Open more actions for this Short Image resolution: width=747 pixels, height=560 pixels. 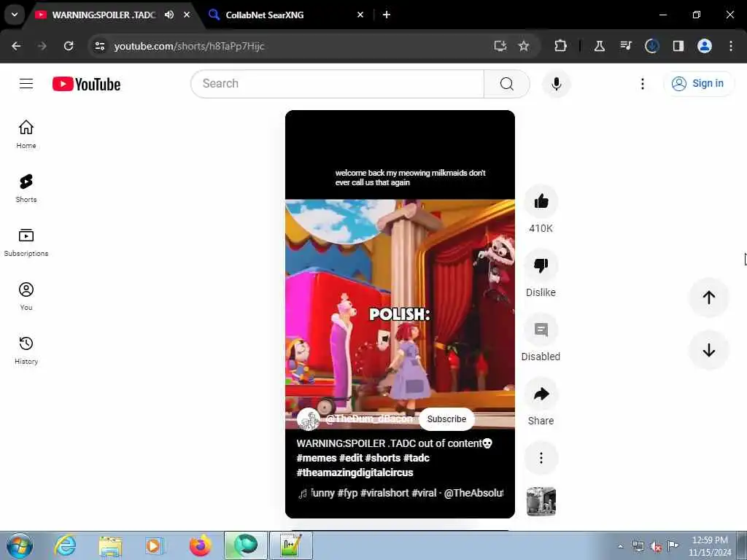click(x=541, y=458)
